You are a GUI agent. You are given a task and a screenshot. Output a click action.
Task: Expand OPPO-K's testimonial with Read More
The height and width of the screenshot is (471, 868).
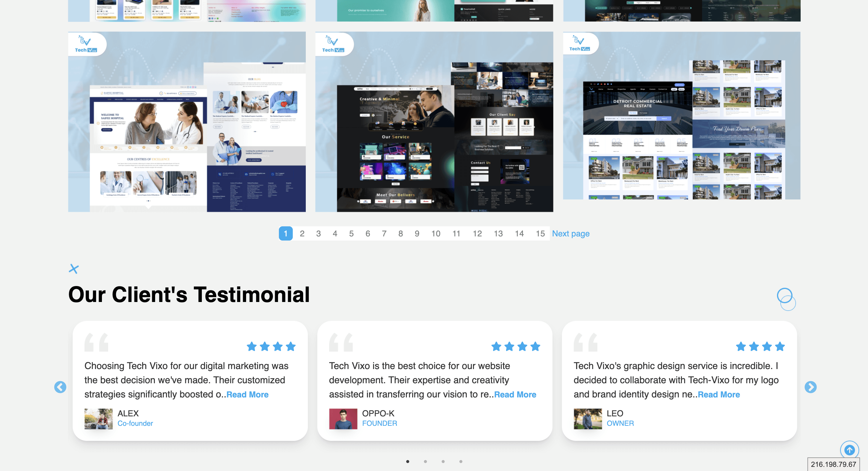point(515,394)
